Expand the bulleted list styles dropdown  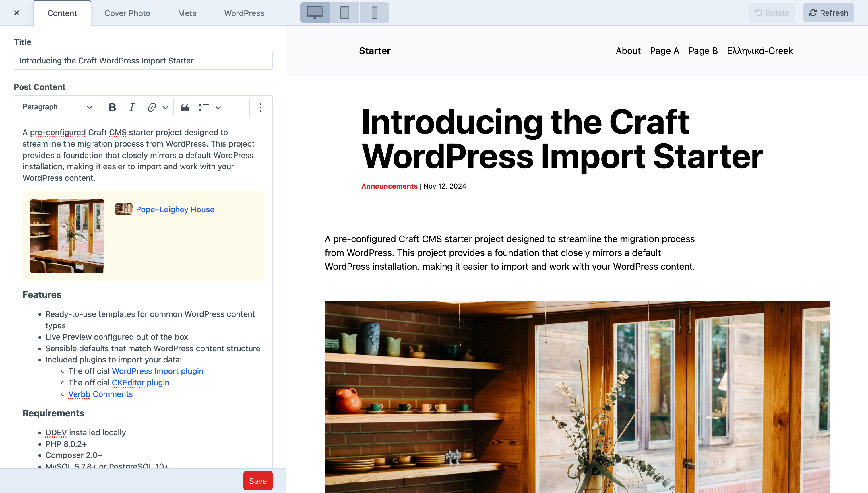coord(218,108)
